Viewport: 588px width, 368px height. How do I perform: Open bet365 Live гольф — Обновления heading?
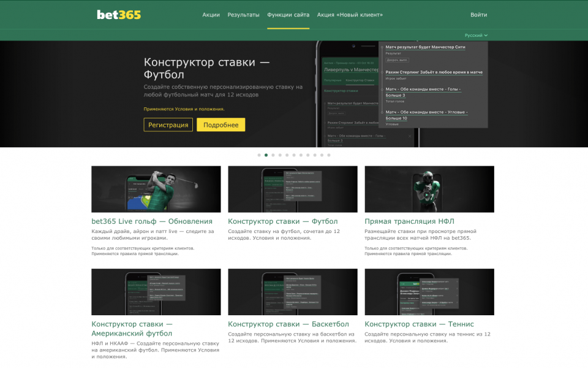click(152, 221)
